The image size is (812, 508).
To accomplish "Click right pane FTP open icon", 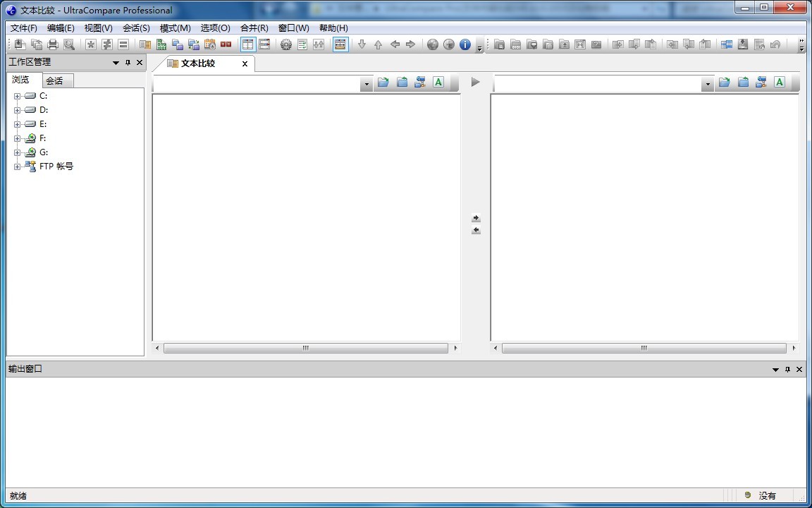I will coord(761,83).
